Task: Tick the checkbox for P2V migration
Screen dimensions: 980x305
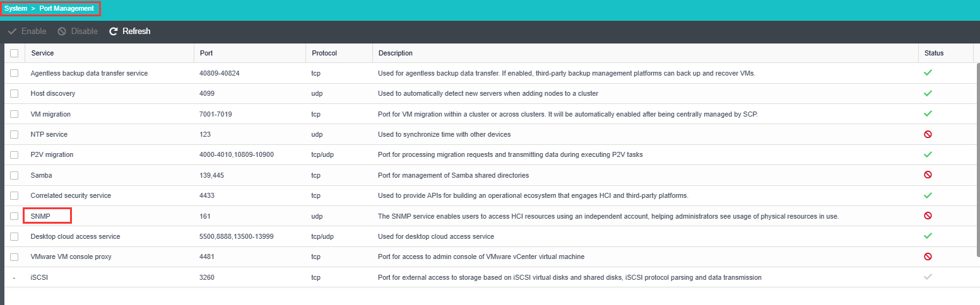Action: pyautogui.click(x=15, y=154)
